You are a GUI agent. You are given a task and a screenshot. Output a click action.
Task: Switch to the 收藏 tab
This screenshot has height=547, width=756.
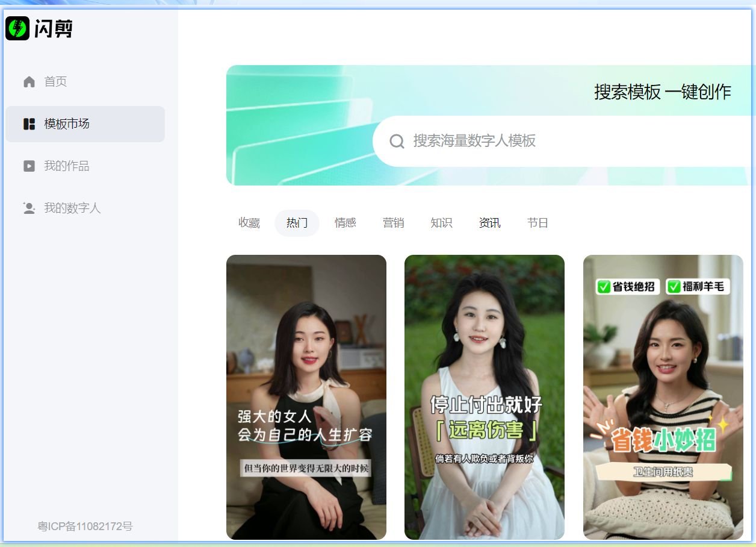point(249,222)
